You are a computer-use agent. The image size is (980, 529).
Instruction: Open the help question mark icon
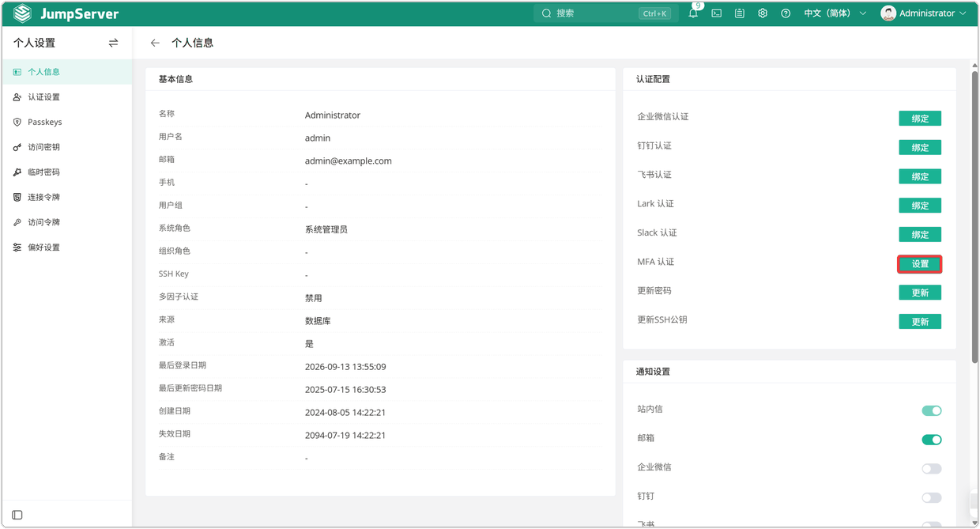tap(786, 13)
